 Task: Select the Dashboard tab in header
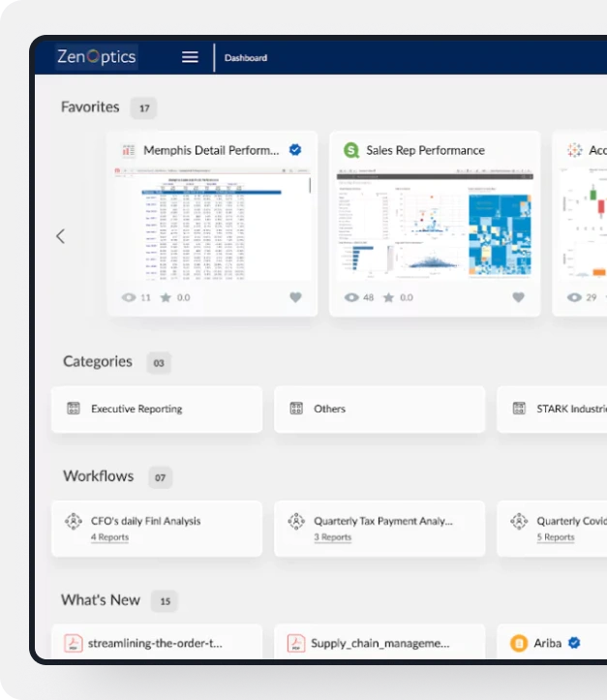(x=246, y=58)
